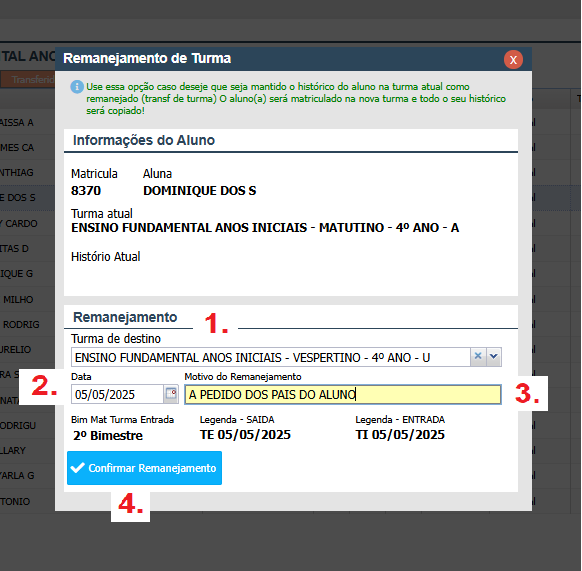The image size is (582, 571).
Task: Click the Remanejamento section header
Action: [125, 317]
